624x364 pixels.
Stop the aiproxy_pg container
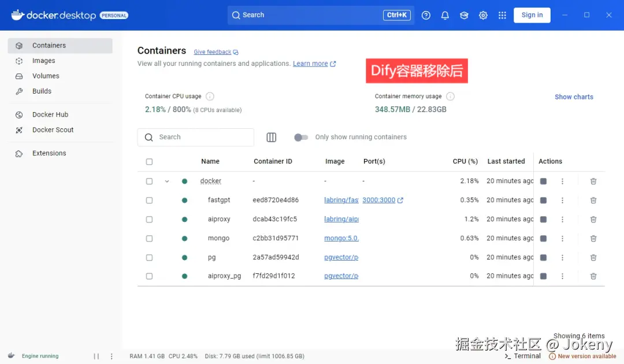(543, 276)
